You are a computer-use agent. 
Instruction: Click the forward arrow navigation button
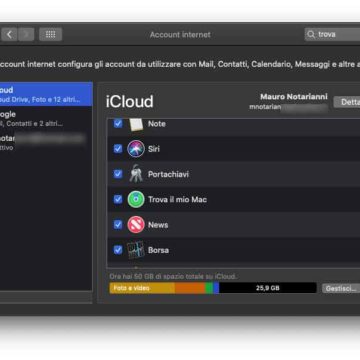pyautogui.click(x=26, y=34)
